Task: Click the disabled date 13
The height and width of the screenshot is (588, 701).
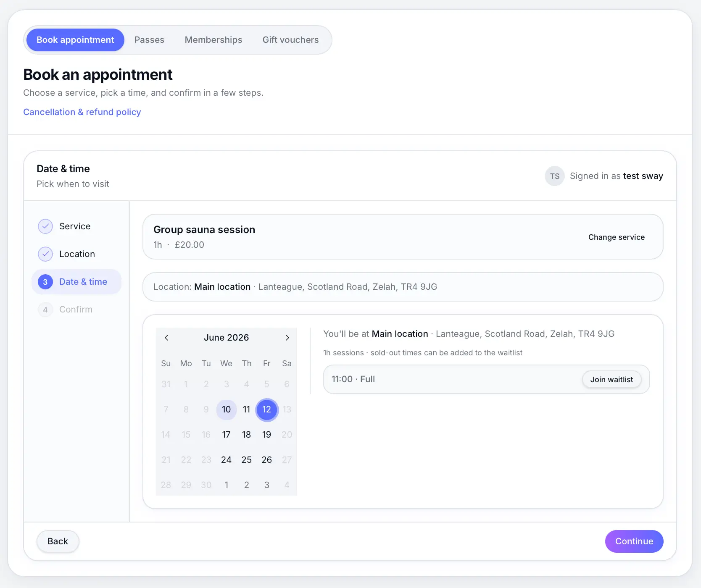Action: pyautogui.click(x=287, y=409)
